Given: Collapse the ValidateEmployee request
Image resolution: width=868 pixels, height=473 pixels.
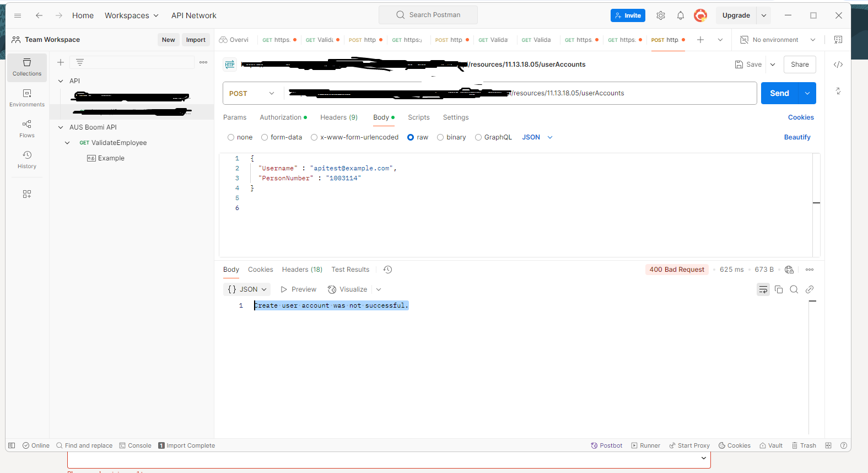Looking at the screenshot, I should tap(67, 143).
